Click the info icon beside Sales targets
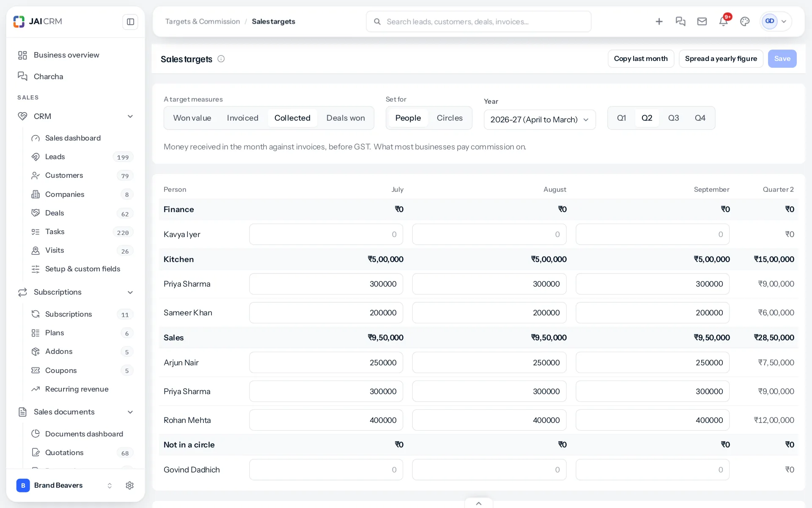Viewport: 812px width, 508px height. coord(221,59)
